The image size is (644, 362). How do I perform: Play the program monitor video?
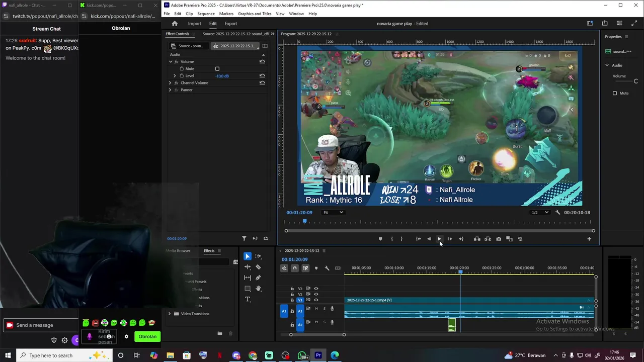pos(439,239)
